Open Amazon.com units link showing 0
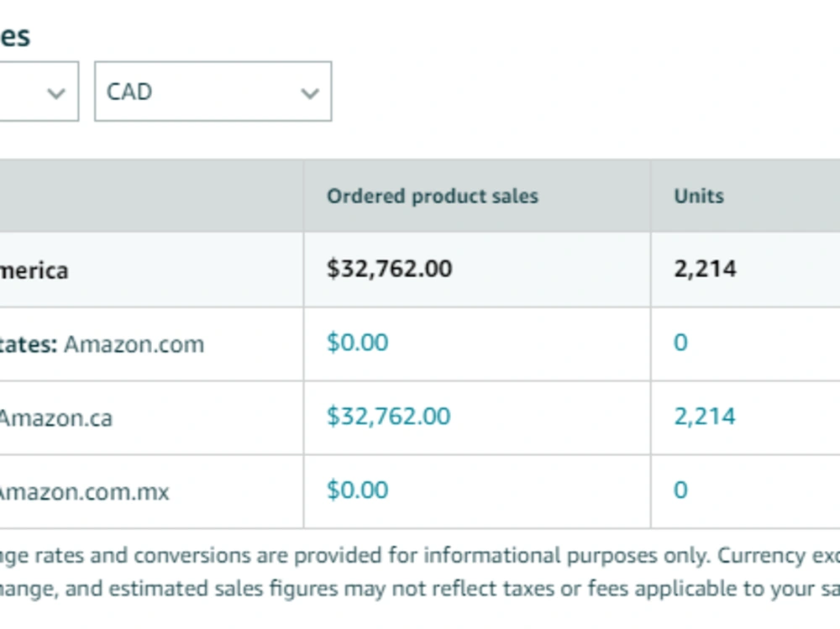 (680, 343)
